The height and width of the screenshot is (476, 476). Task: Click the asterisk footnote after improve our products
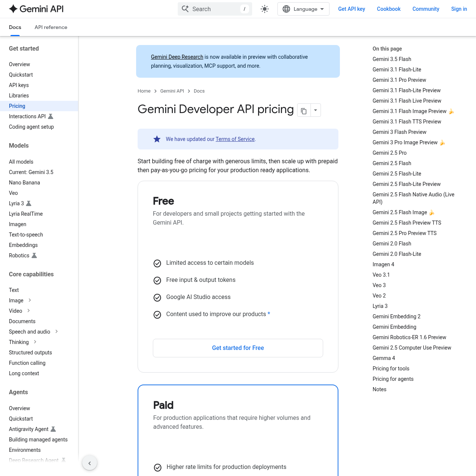[x=269, y=314]
